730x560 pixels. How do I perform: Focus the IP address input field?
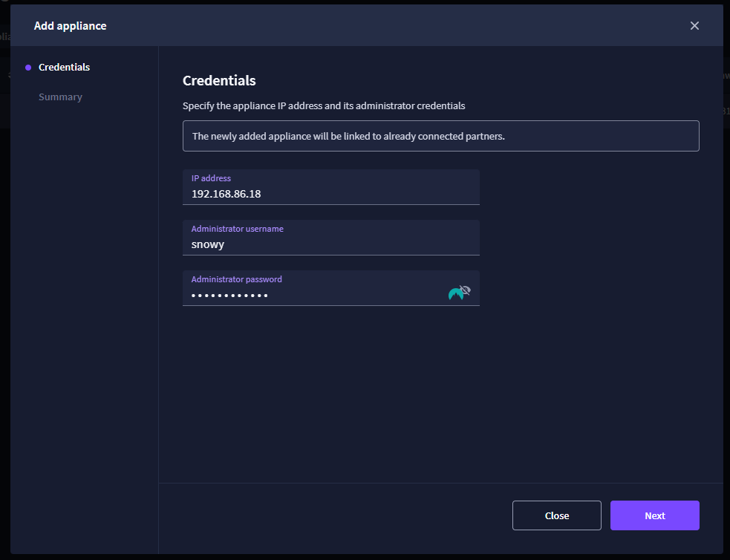pos(331,187)
